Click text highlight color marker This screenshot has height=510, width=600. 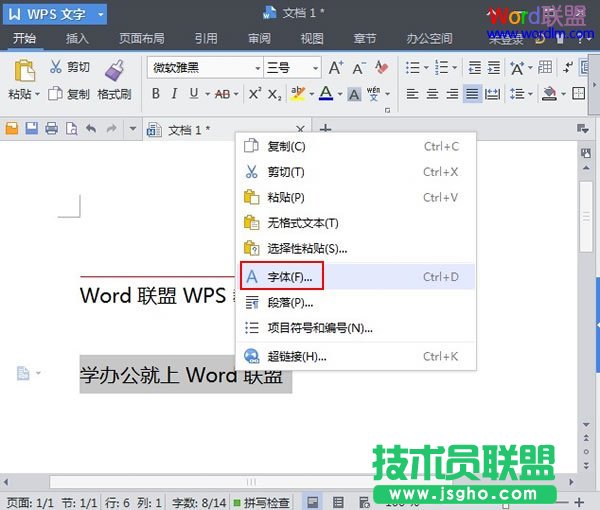click(x=298, y=93)
